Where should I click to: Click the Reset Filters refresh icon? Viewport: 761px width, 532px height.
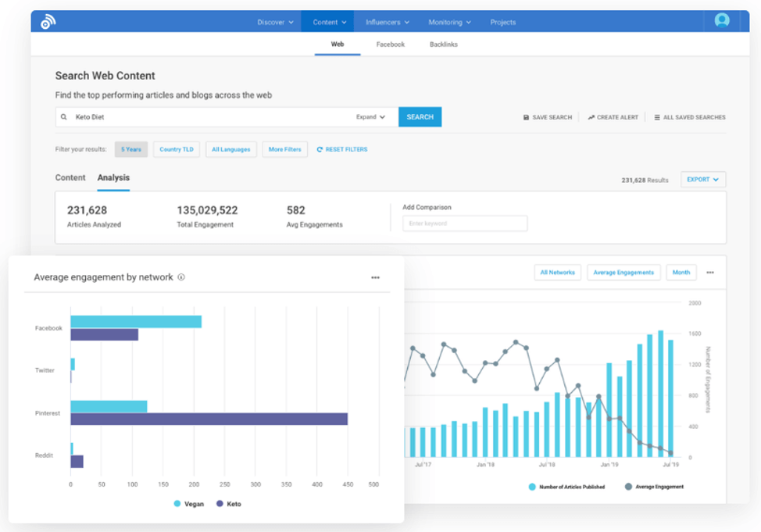(320, 149)
